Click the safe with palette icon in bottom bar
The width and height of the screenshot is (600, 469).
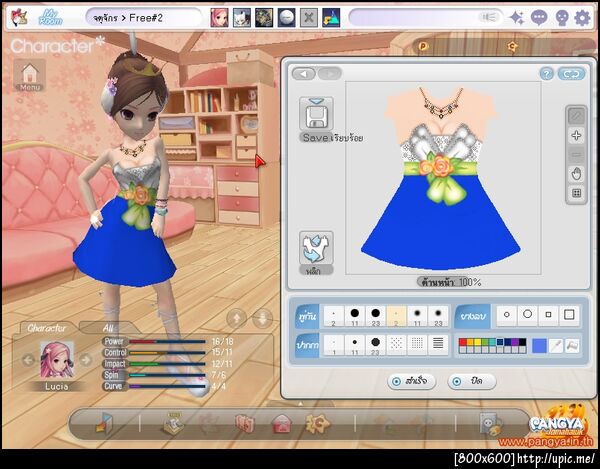[491, 424]
